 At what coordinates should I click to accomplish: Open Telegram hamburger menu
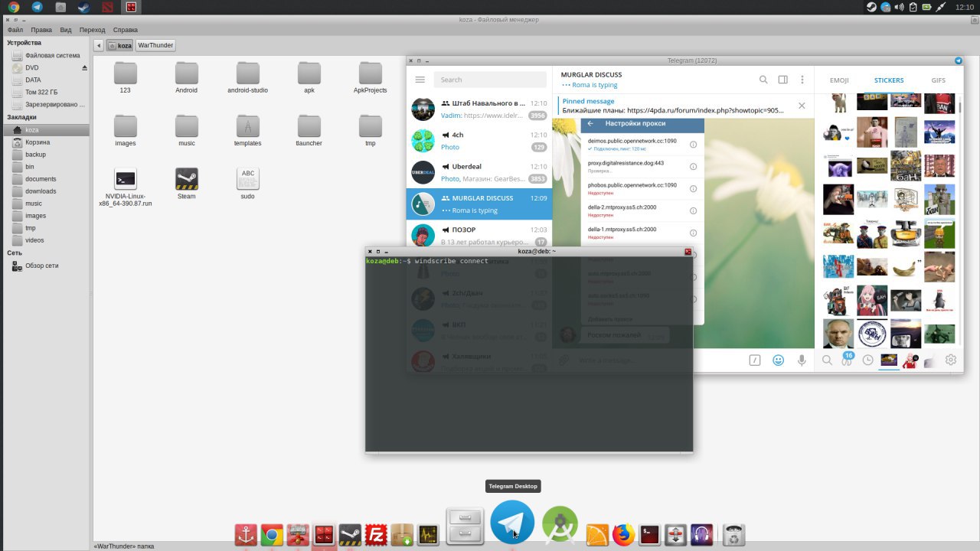[x=420, y=80]
